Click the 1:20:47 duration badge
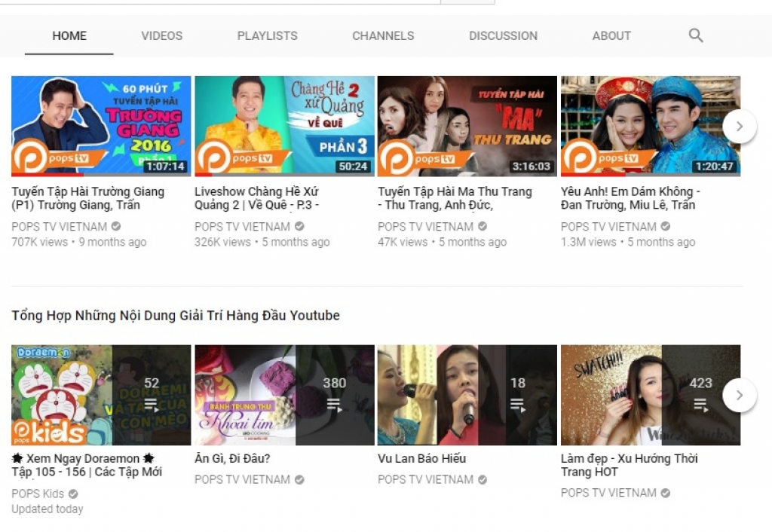772x532 pixels. (x=715, y=167)
